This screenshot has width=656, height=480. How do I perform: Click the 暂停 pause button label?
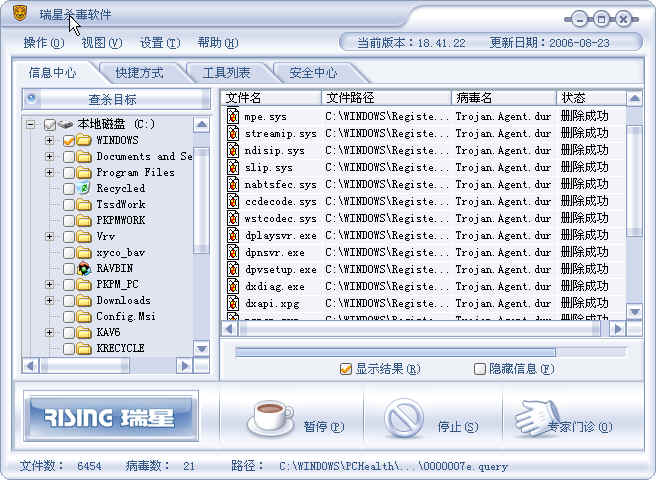tap(323, 426)
